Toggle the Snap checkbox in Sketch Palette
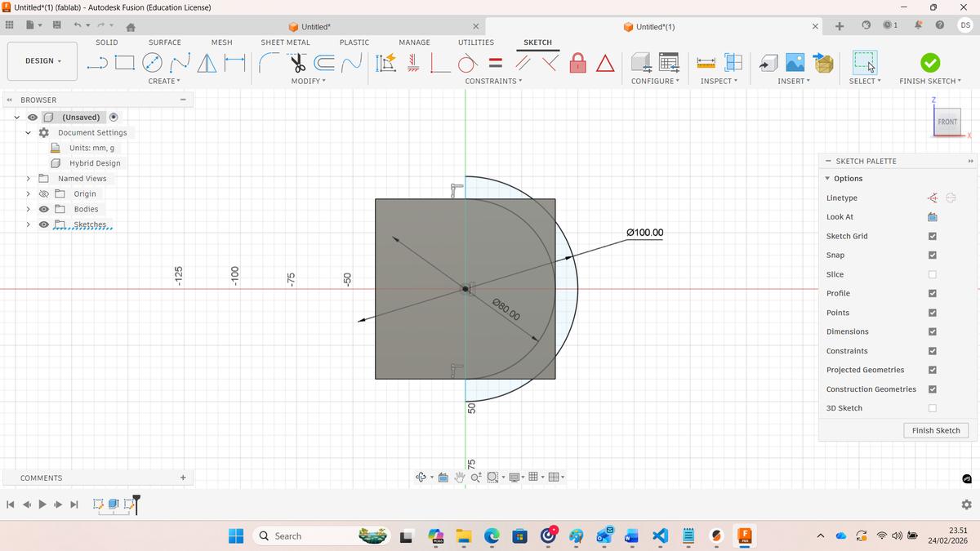 (932, 255)
